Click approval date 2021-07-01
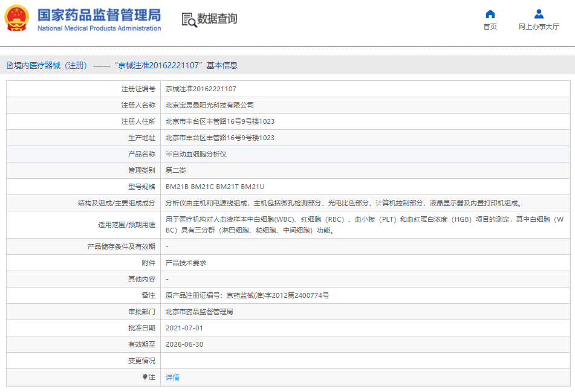This screenshot has height=392, width=575. 184,328
